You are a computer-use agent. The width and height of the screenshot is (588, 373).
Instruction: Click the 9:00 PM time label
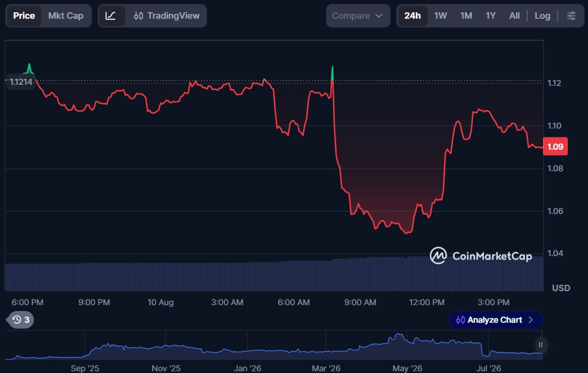[x=94, y=302]
